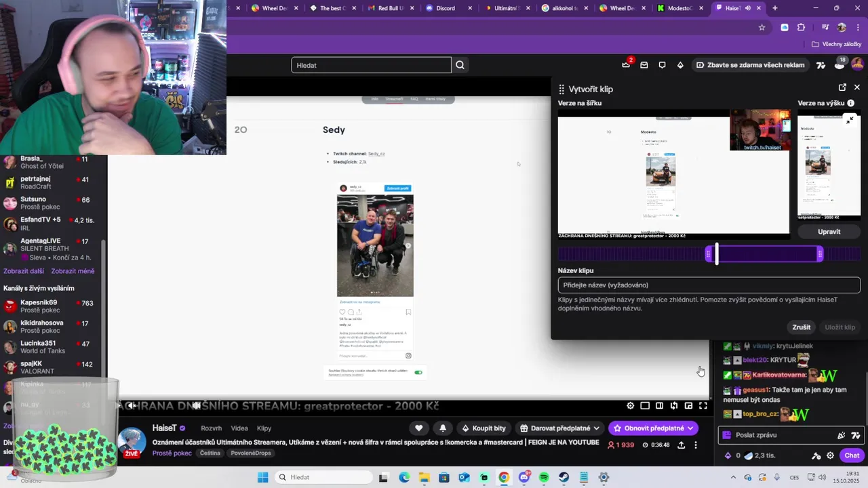
Task: Open the Twitch inbox notifications icon
Action: [x=644, y=65]
